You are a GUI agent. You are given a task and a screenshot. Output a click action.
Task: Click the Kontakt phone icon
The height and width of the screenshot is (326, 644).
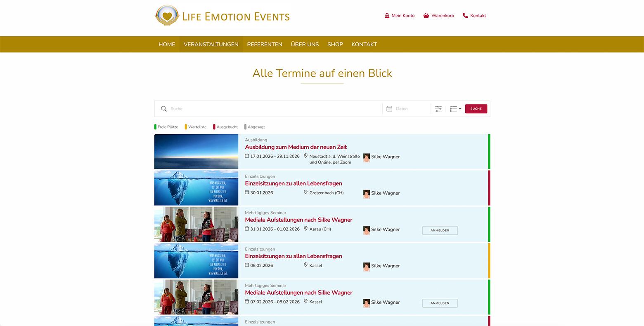click(x=465, y=16)
